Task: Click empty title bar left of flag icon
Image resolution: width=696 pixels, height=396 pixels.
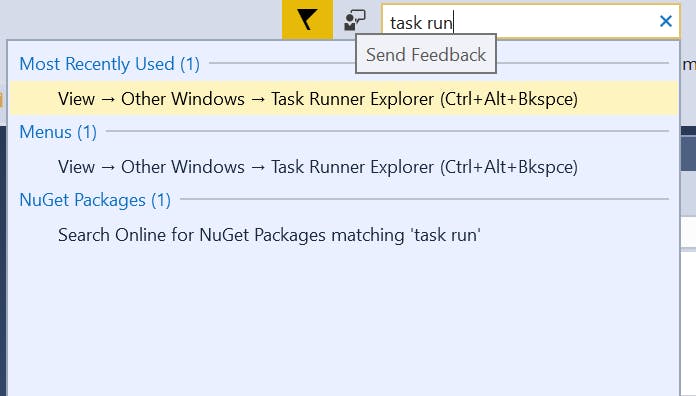Action: pos(141,19)
